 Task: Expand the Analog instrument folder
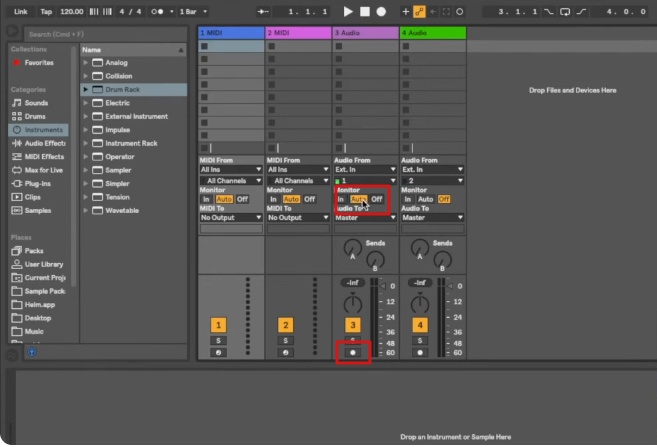click(x=85, y=63)
